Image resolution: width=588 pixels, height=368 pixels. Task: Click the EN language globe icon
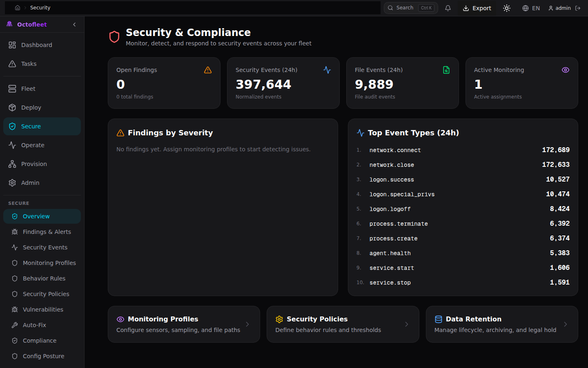526,8
